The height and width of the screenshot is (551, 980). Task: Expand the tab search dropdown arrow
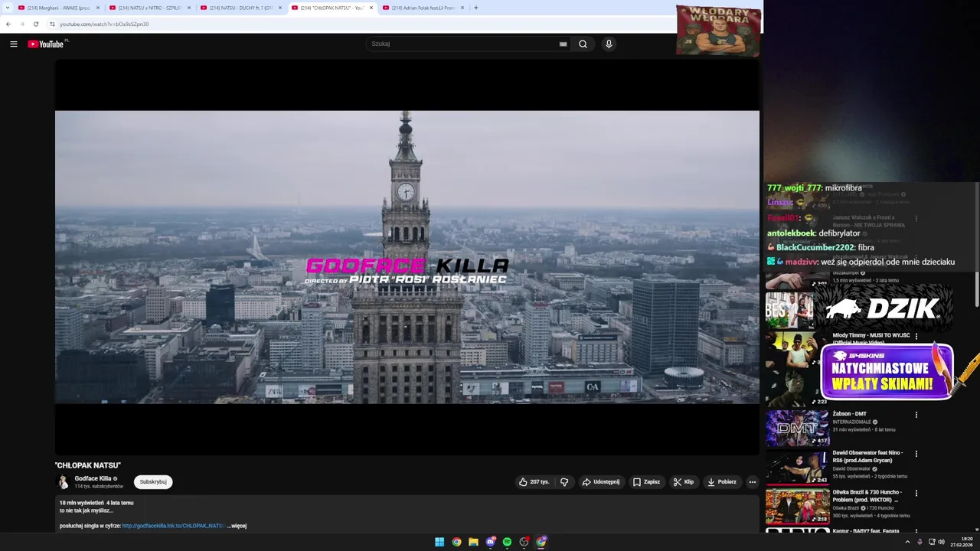click(x=7, y=8)
